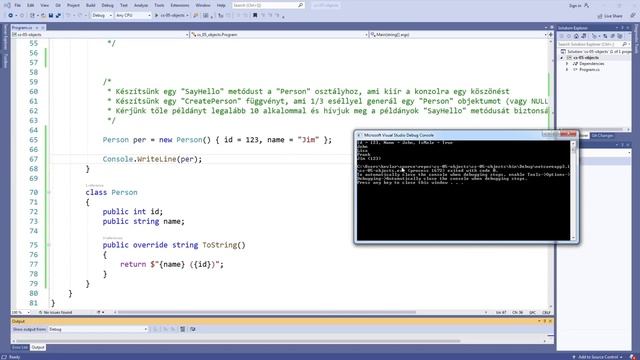Click the Visual Studio search box

click(x=268, y=5)
